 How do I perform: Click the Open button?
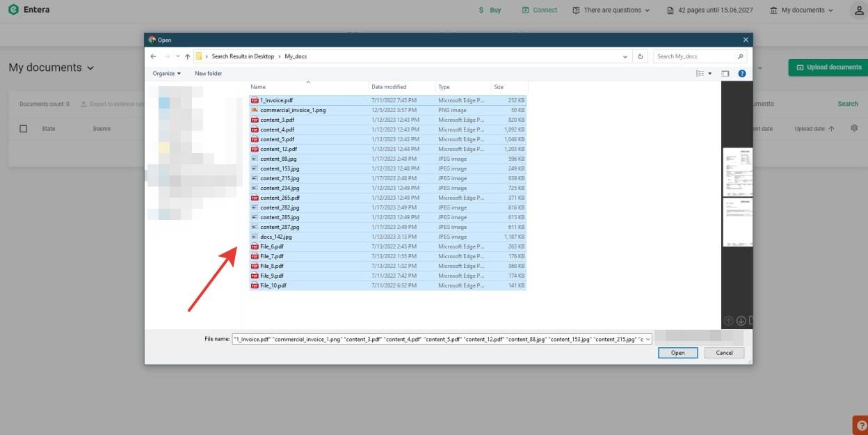tap(677, 353)
